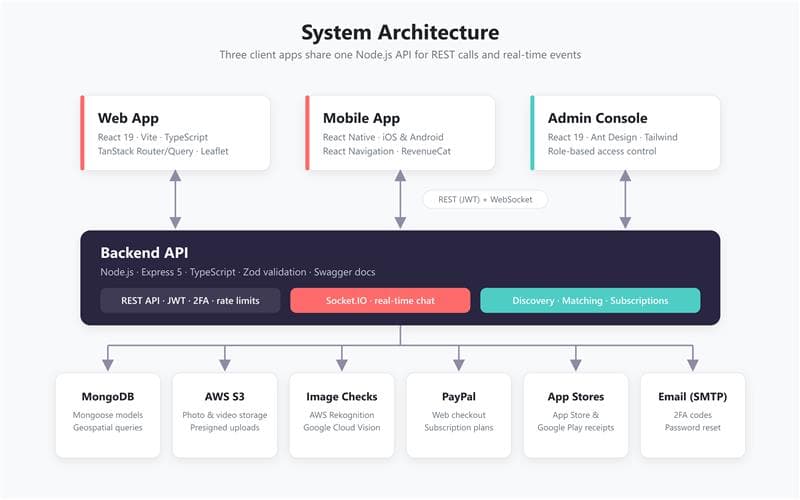Image resolution: width=800 pixels, height=500 pixels.
Task: Click "Google Cloud Vision" text
Action: pyautogui.click(x=342, y=428)
